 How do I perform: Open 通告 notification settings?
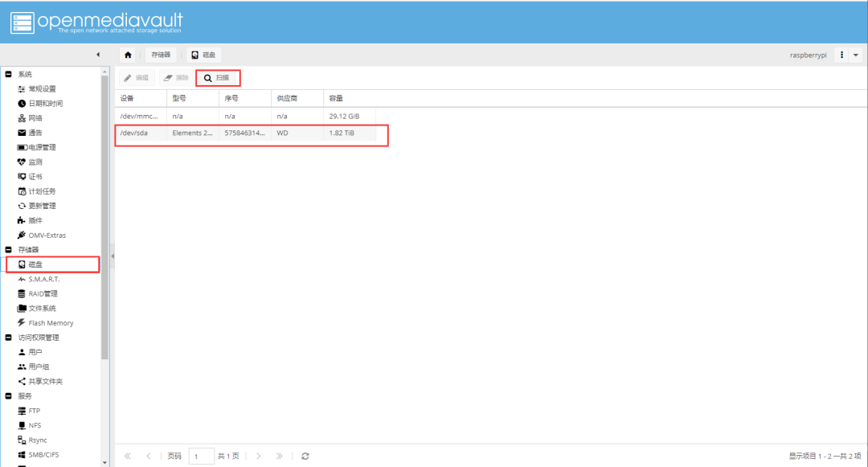point(35,133)
